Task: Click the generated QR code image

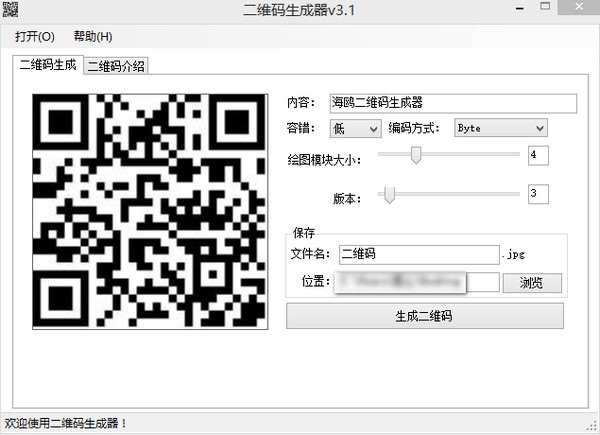Action: [150, 211]
